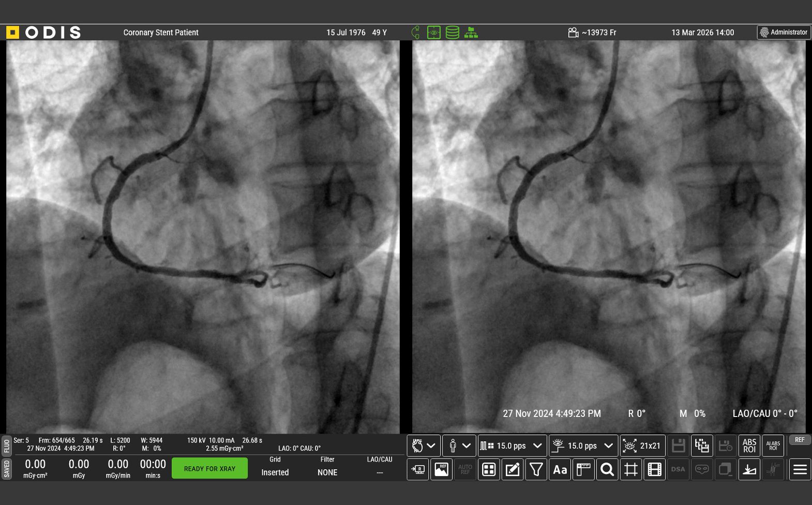Image resolution: width=812 pixels, height=505 pixels.
Task: Click the Filter 'NONE' value
Action: point(327,472)
